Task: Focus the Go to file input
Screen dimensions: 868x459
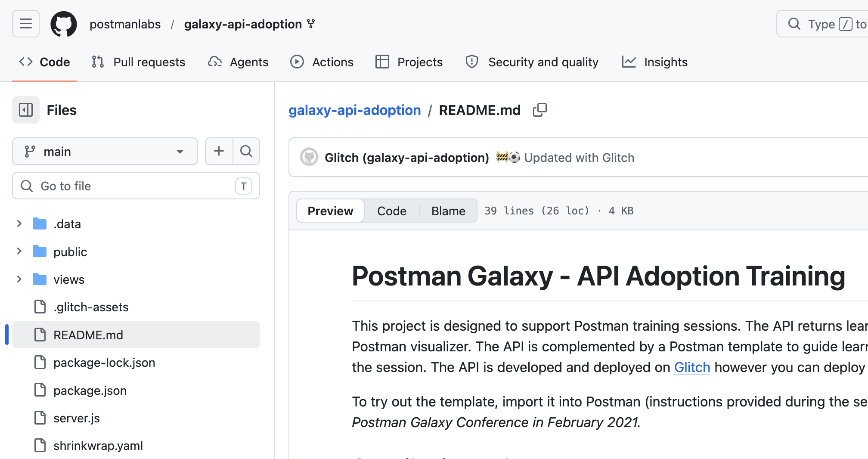Action: click(x=136, y=186)
